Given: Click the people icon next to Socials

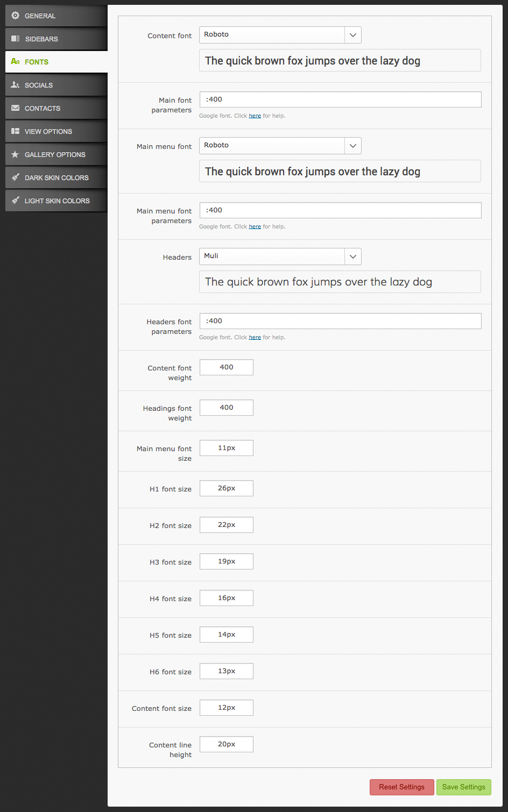Looking at the screenshot, I should pos(15,85).
